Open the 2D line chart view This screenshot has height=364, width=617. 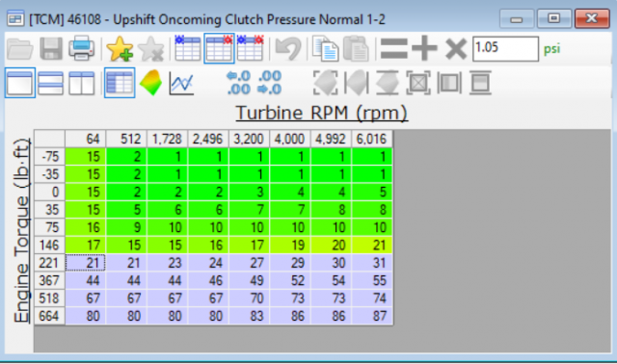click(181, 83)
